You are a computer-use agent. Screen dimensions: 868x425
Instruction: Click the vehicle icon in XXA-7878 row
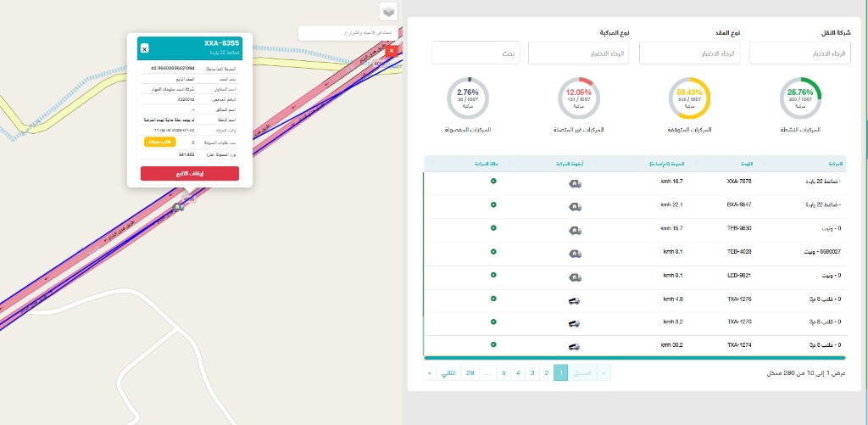(576, 183)
